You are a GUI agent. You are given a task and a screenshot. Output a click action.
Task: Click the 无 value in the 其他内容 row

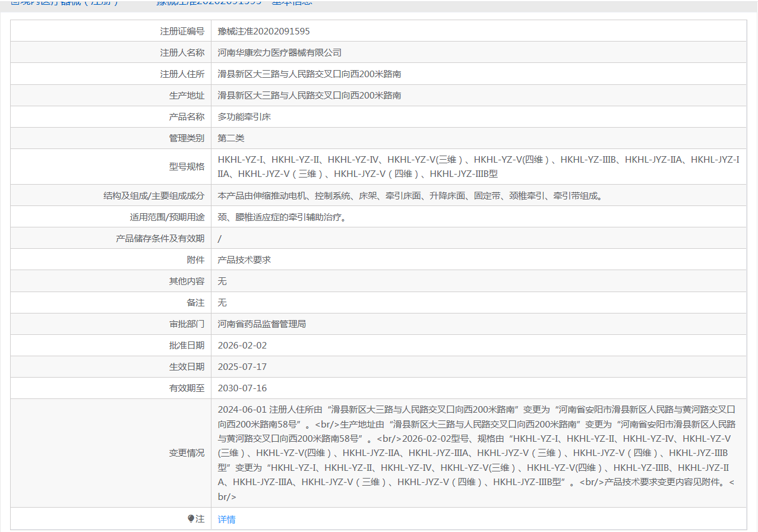coord(222,281)
